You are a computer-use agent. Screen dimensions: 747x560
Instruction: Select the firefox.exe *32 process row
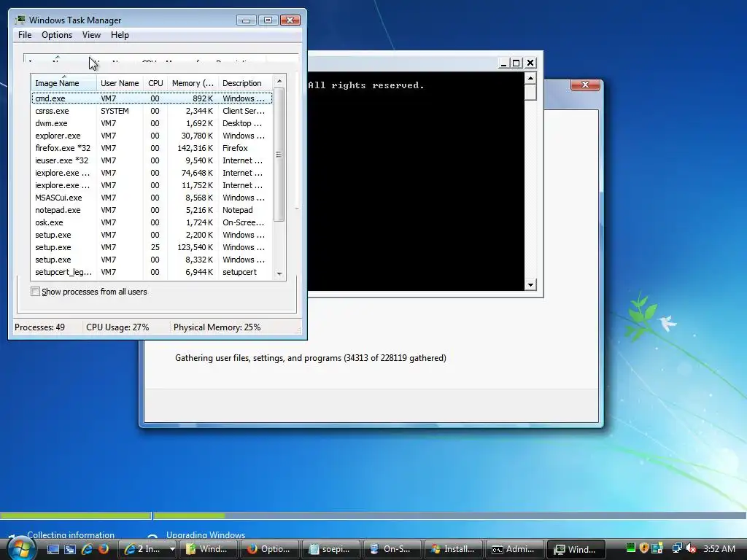pyautogui.click(x=152, y=147)
